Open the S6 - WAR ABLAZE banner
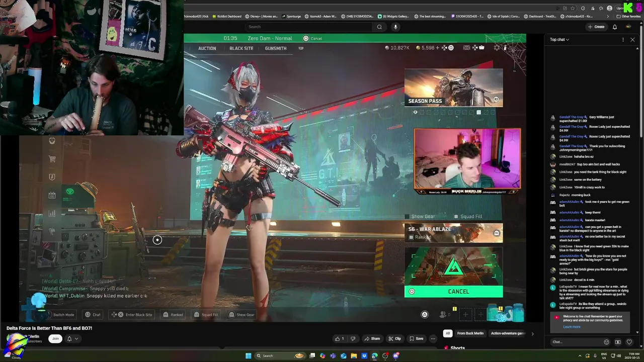 (453, 233)
